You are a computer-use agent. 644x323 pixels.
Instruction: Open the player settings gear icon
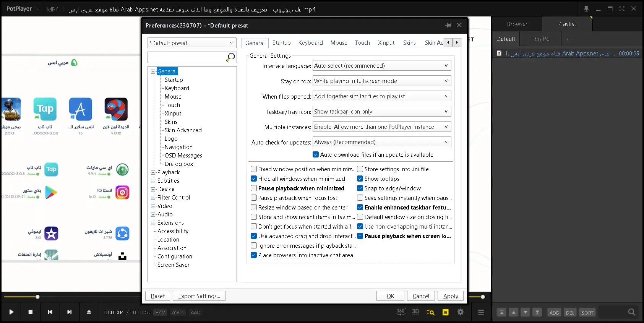(x=461, y=312)
